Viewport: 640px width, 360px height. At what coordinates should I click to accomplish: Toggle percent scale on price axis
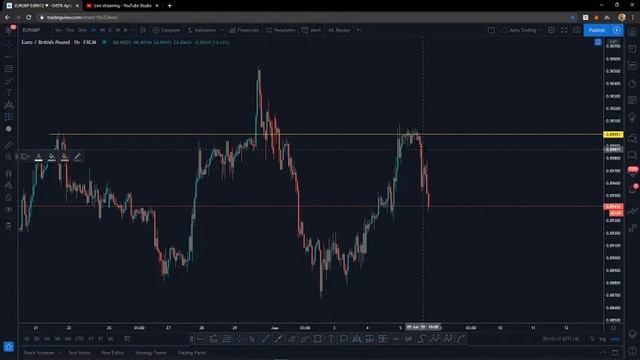pos(592,339)
